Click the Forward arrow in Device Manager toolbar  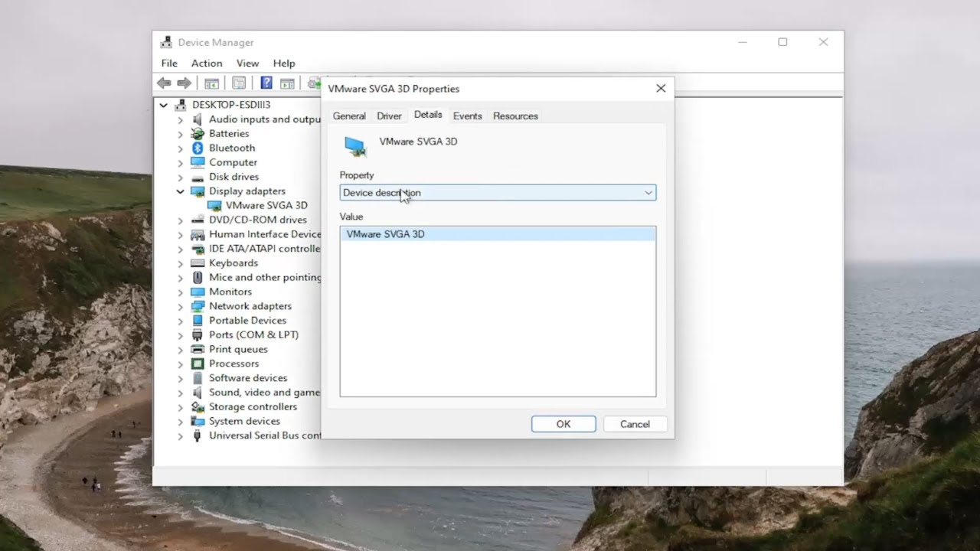184,83
